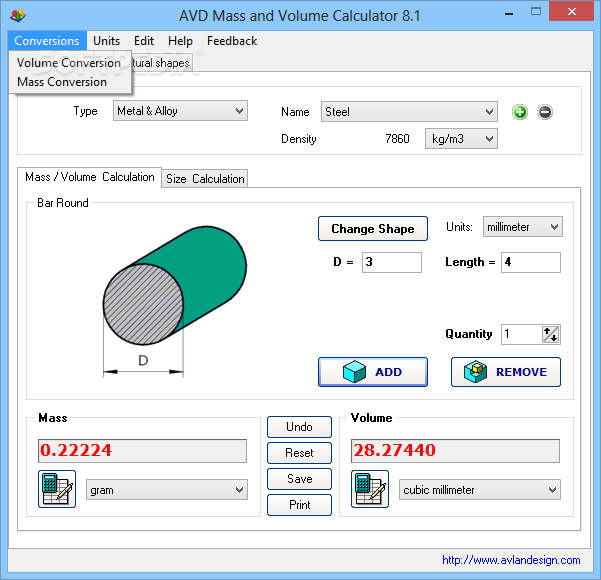601x580 pixels.
Task: Click the Change Shape button
Action: (372, 229)
